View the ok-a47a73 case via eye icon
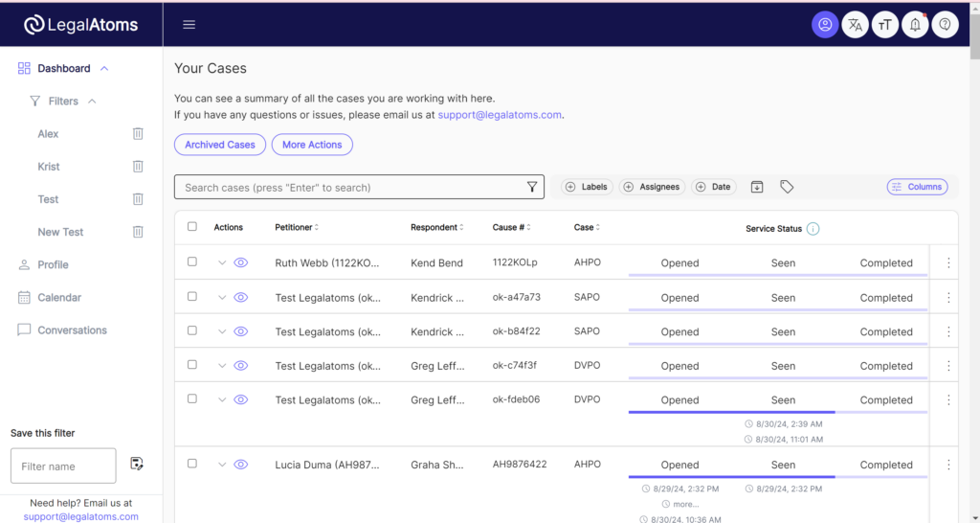Viewport: 980px width, 523px height. (240, 297)
